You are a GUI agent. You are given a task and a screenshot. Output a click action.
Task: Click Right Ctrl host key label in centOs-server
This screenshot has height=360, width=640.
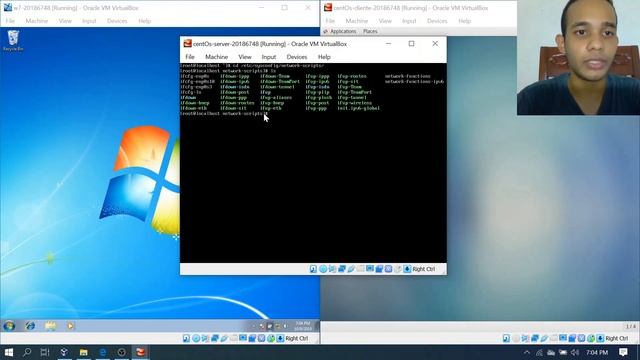click(424, 269)
